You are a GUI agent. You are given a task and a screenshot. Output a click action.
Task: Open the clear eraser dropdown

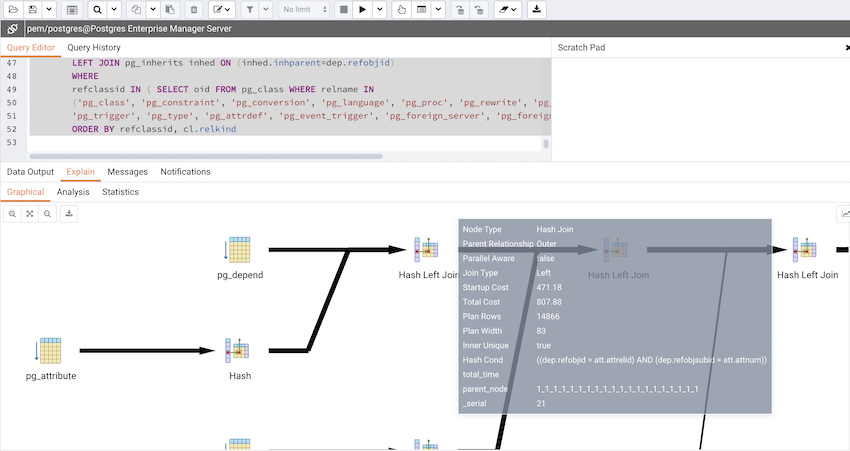coord(507,9)
